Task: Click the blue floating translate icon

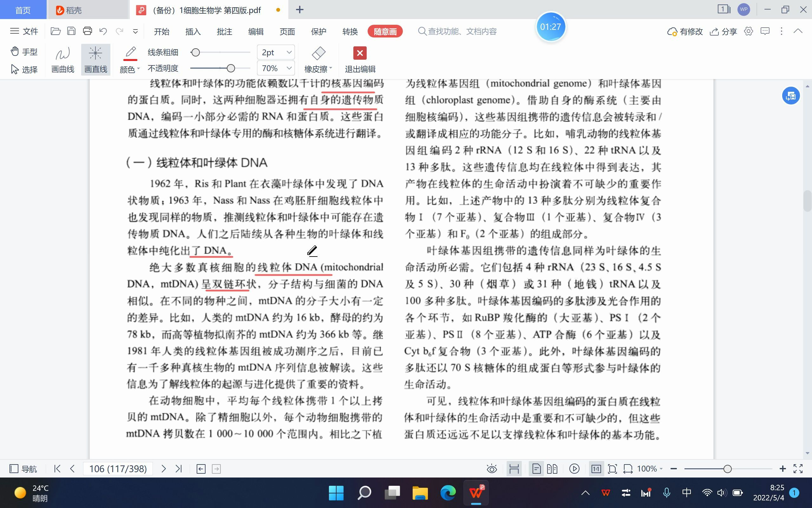Action: (x=791, y=96)
